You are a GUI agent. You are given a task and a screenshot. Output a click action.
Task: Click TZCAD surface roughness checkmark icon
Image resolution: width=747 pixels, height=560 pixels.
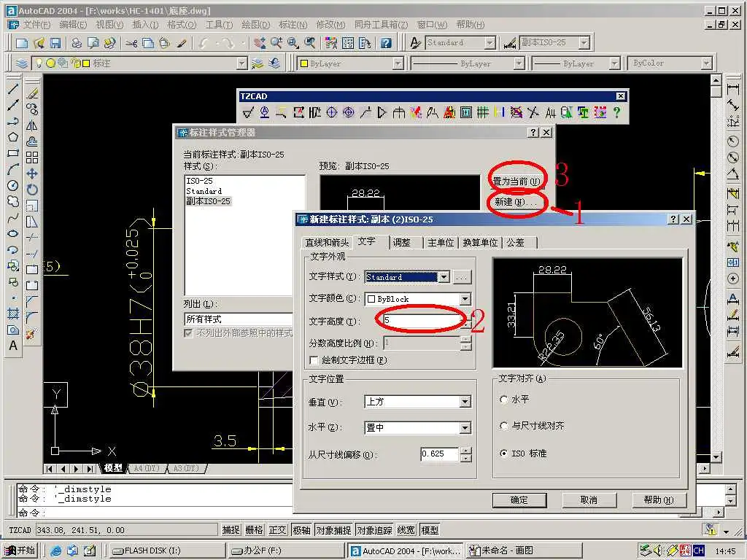[248, 113]
